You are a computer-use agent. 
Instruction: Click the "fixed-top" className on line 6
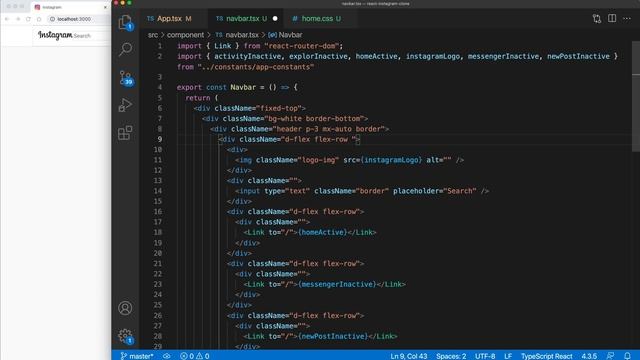pyautogui.click(x=280, y=108)
